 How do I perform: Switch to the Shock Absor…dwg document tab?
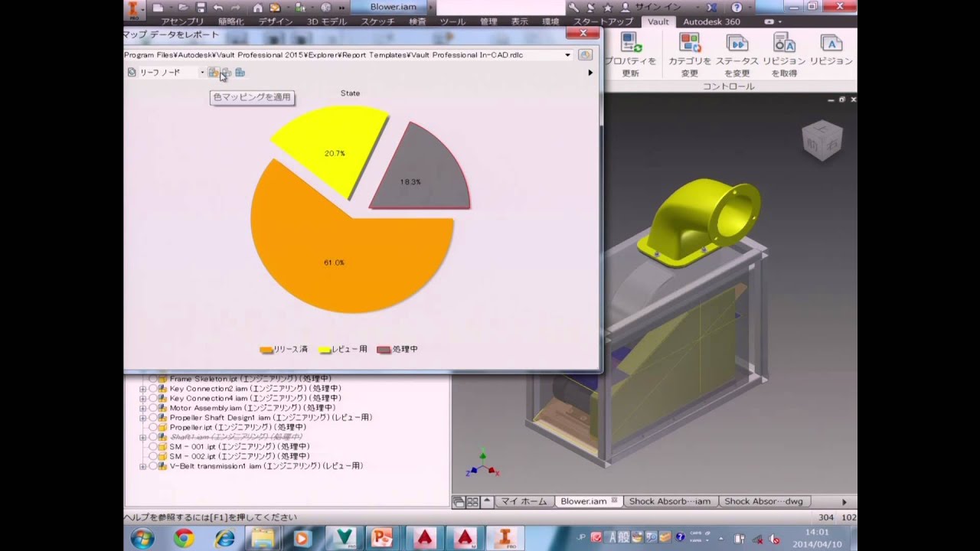(x=763, y=501)
